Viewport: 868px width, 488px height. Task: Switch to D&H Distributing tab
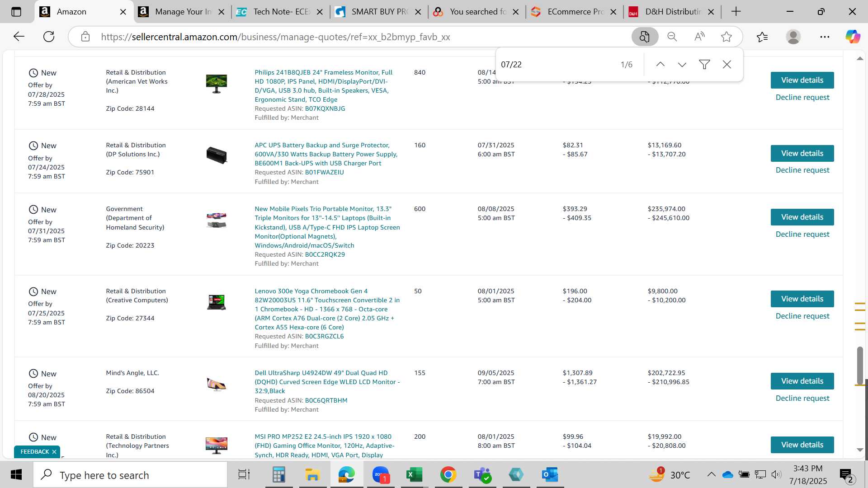[x=672, y=12]
